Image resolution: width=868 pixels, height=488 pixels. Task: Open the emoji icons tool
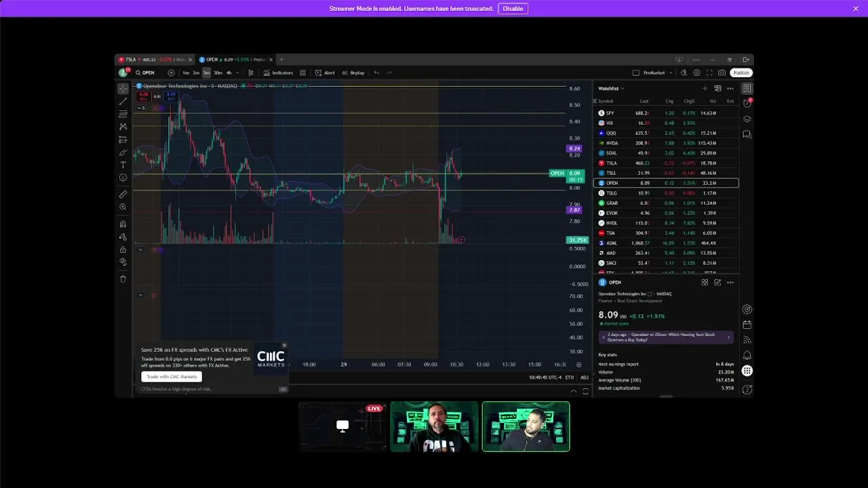[123, 178]
